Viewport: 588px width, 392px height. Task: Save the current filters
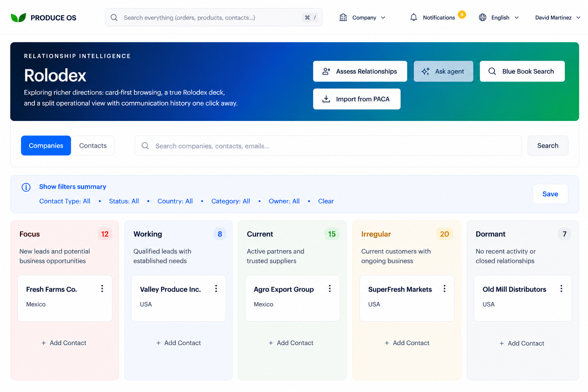click(550, 194)
